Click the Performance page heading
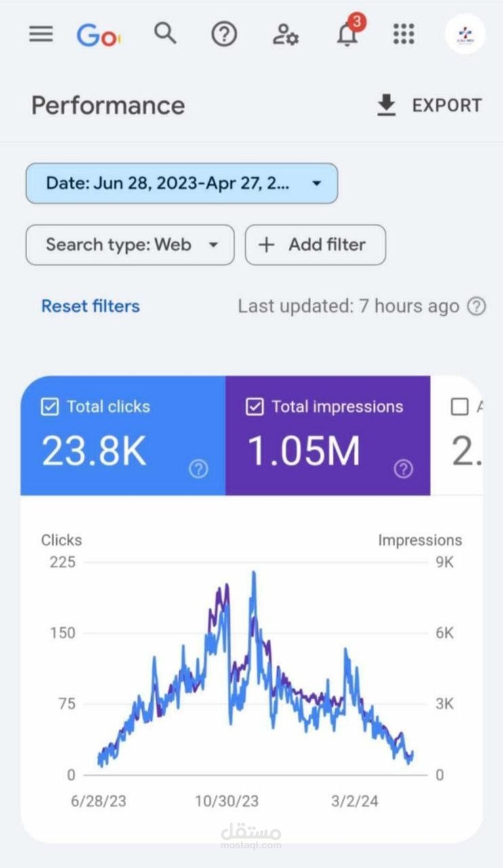The height and width of the screenshot is (868, 503). (x=108, y=106)
